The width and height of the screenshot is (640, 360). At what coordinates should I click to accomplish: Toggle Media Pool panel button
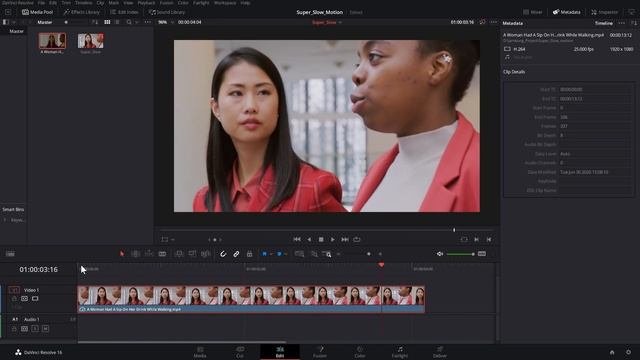click(38, 12)
